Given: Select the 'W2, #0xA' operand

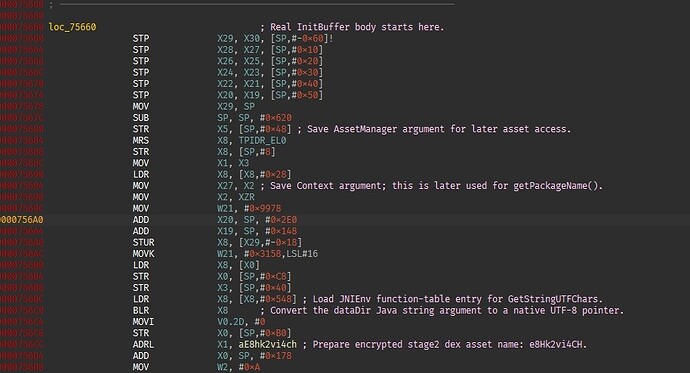Looking at the screenshot, I should click(x=239, y=367).
